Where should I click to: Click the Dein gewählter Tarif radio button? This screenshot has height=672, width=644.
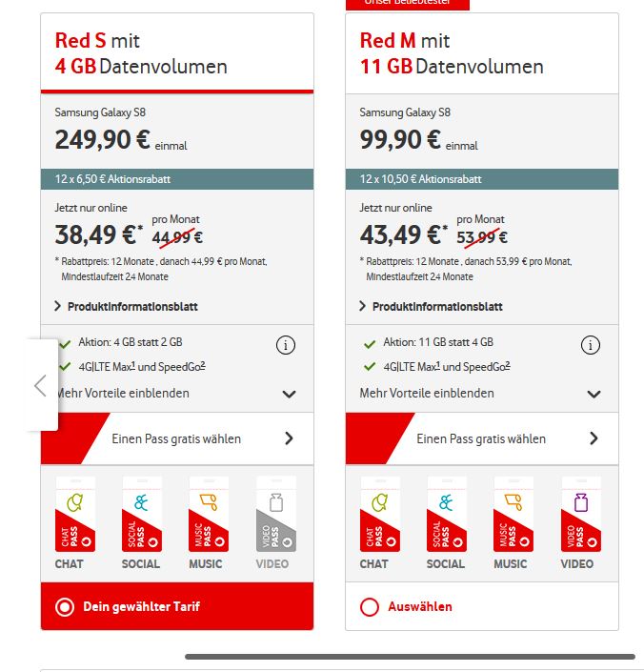coord(65,607)
